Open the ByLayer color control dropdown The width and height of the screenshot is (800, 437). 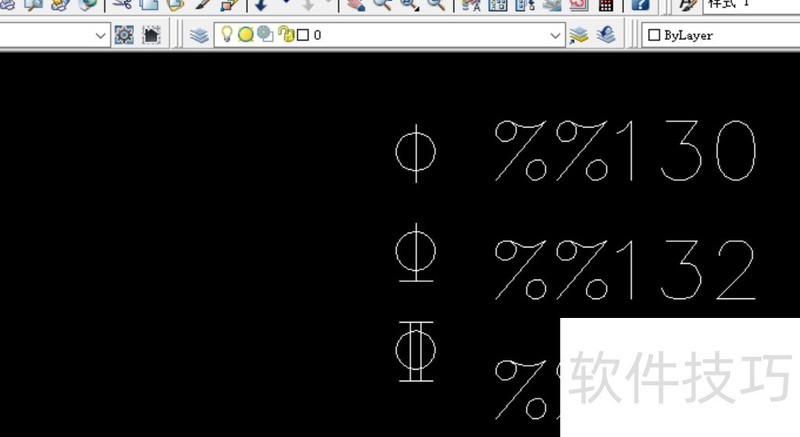coord(720,35)
